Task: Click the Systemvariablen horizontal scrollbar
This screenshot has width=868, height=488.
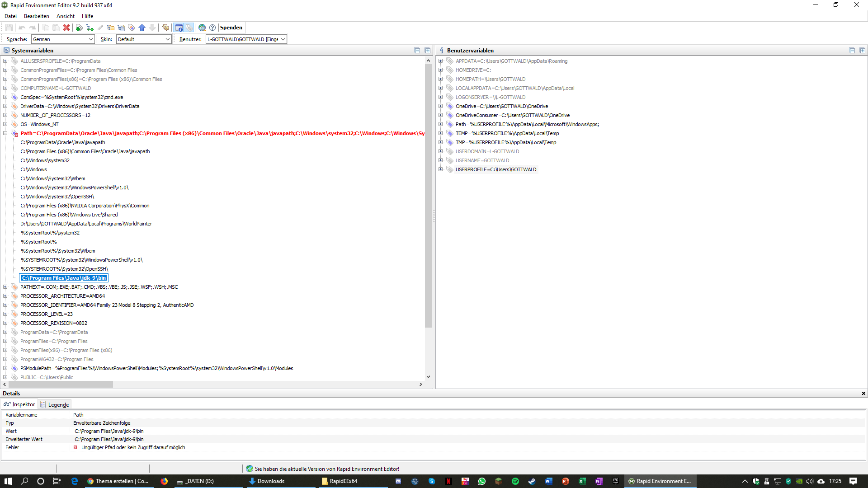Action: (61, 385)
